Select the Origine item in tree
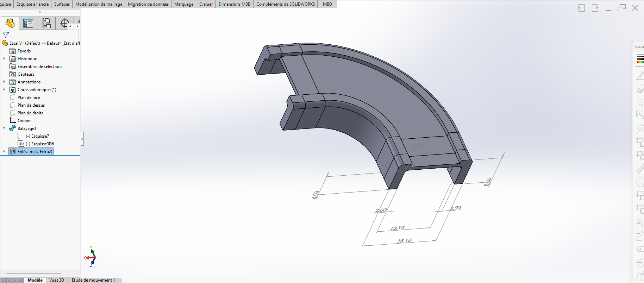 [24, 121]
